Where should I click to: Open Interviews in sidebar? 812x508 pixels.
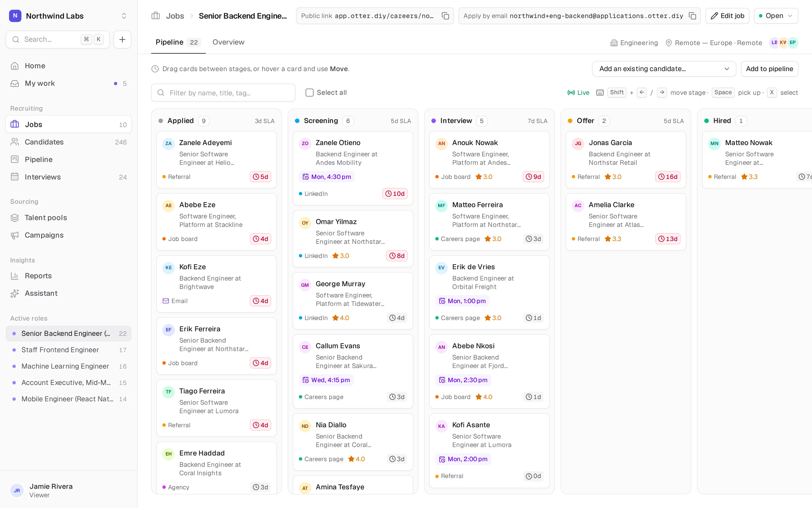[69, 177]
